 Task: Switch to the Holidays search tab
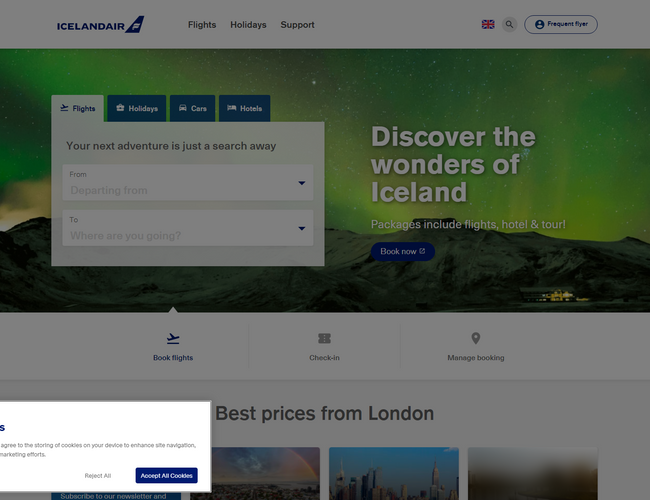pos(137,108)
